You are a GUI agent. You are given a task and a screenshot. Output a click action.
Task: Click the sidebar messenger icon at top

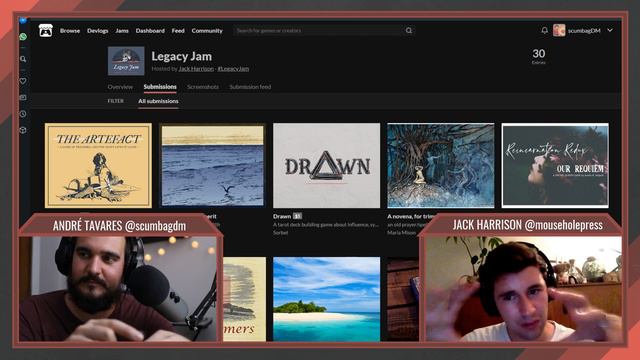tap(23, 20)
